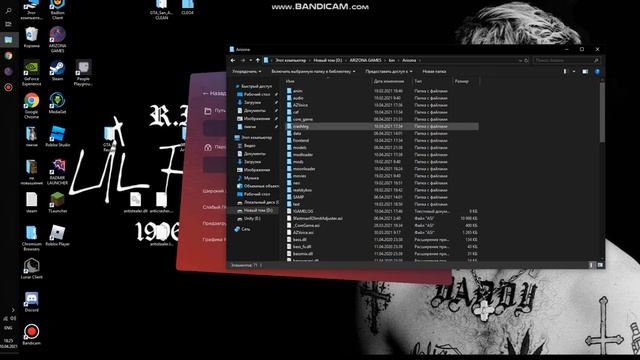
Task: Click bin in the address breadcrumb
Action: click(391, 60)
